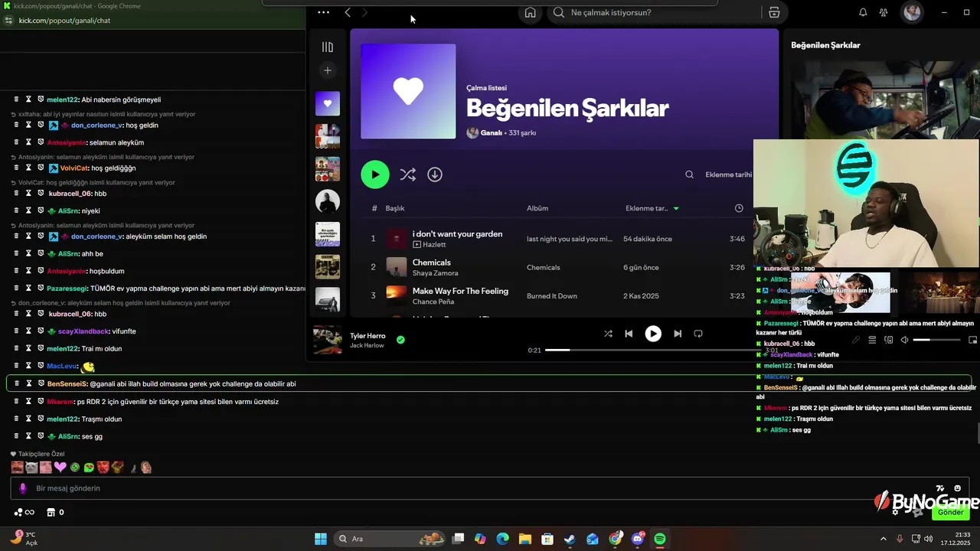This screenshot has width=980, height=551.
Task: Skip to previous track
Action: [629, 334]
